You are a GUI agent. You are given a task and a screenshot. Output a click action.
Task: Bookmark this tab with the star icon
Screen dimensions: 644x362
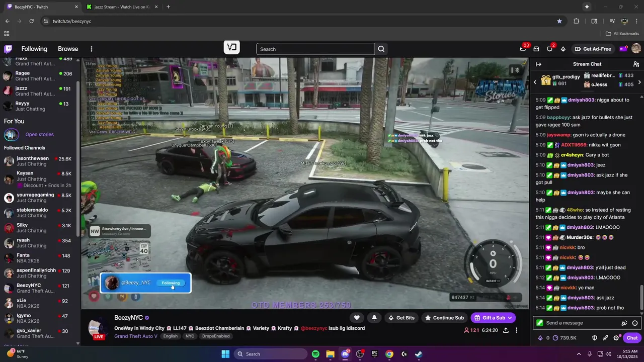pos(559,21)
